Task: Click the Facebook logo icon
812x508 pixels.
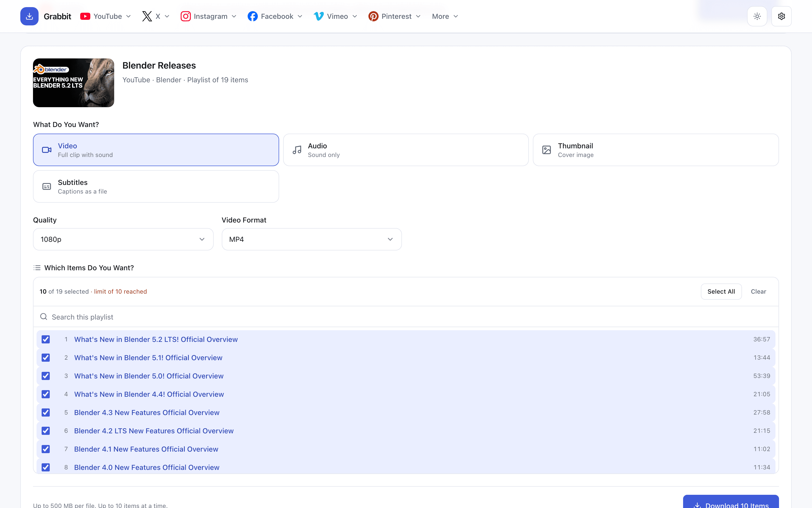Action: pyautogui.click(x=253, y=16)
